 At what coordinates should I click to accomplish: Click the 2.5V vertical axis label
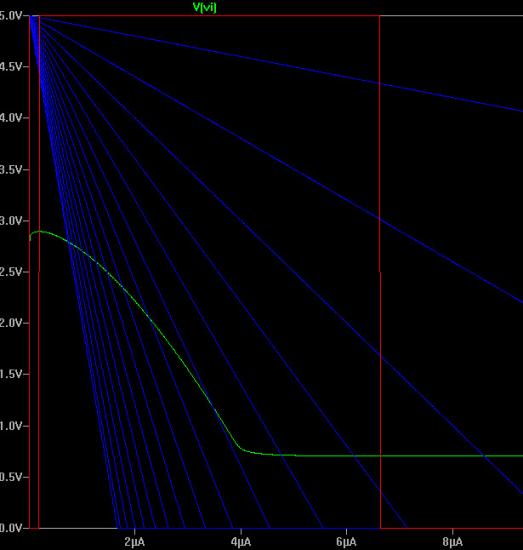[x=11, y=272]
